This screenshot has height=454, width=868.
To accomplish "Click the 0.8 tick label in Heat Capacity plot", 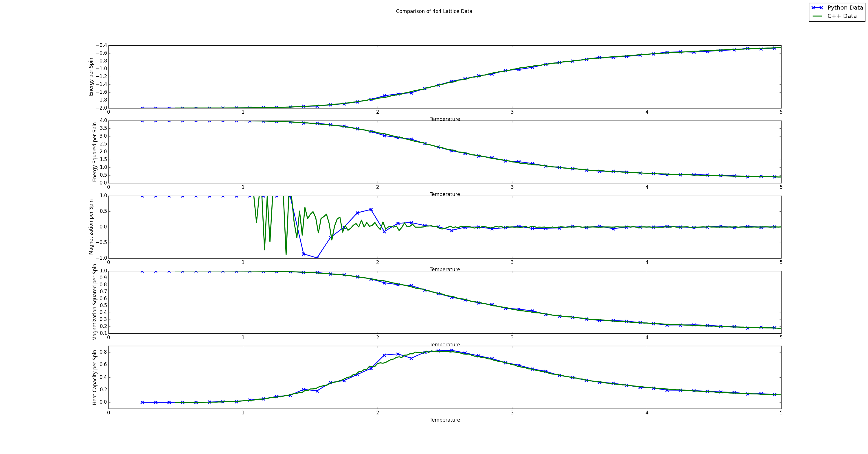I will click(104, 352).
